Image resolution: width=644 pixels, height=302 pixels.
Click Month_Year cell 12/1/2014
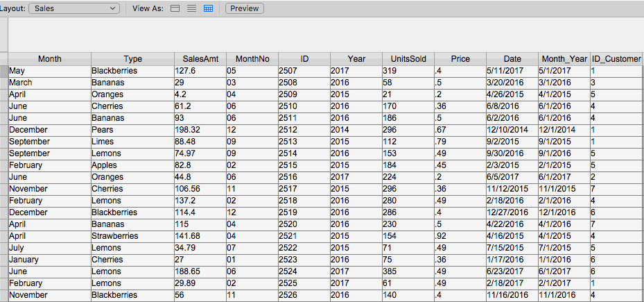pyautogui.click(x=564, y=130)
